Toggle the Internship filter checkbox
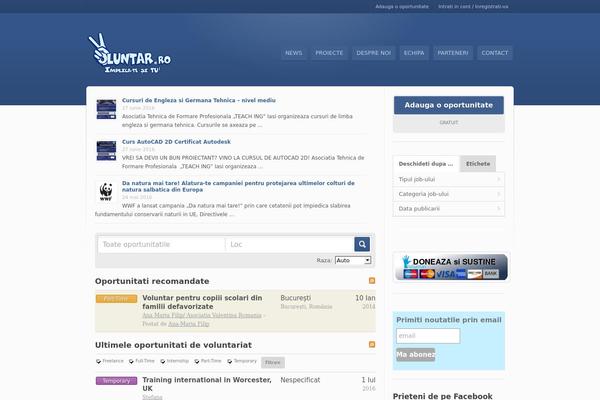 [x=163, y=361]
